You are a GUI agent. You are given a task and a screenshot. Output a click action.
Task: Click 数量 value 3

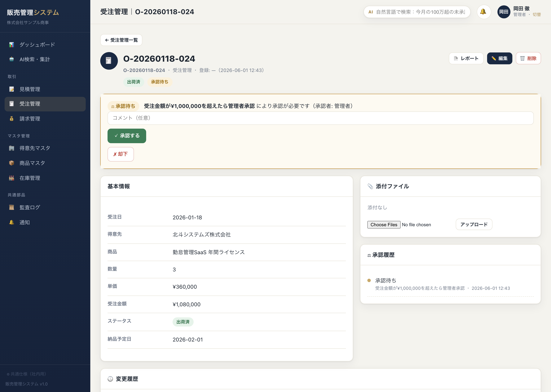pos(174,270)
